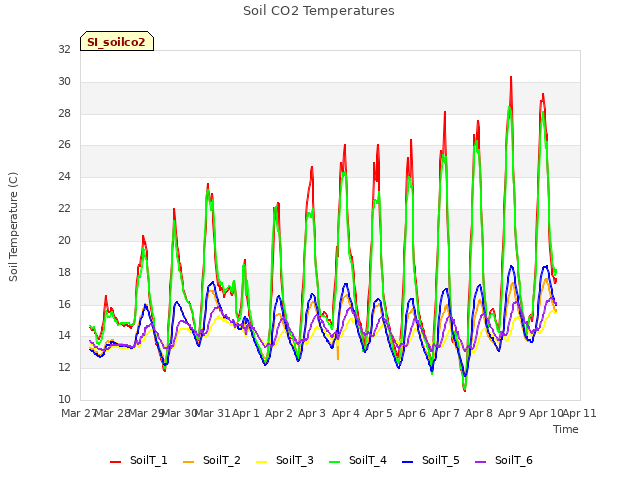Screen dimensions: 640x480
Task: Click the SoilT_3 yellow legend swatch
Action: click(x=262, y=462)
